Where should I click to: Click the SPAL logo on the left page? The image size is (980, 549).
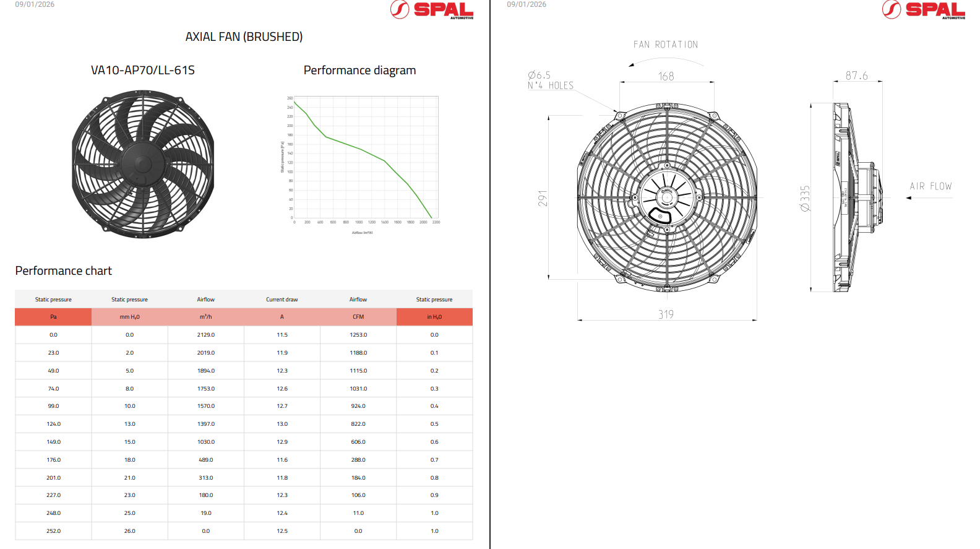click(432, 10)
